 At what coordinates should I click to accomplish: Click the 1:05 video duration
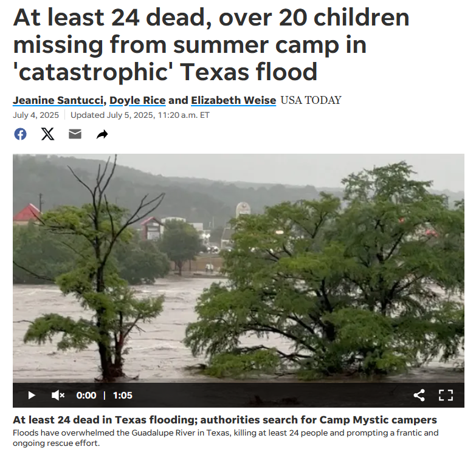click(x=123, y=395)
